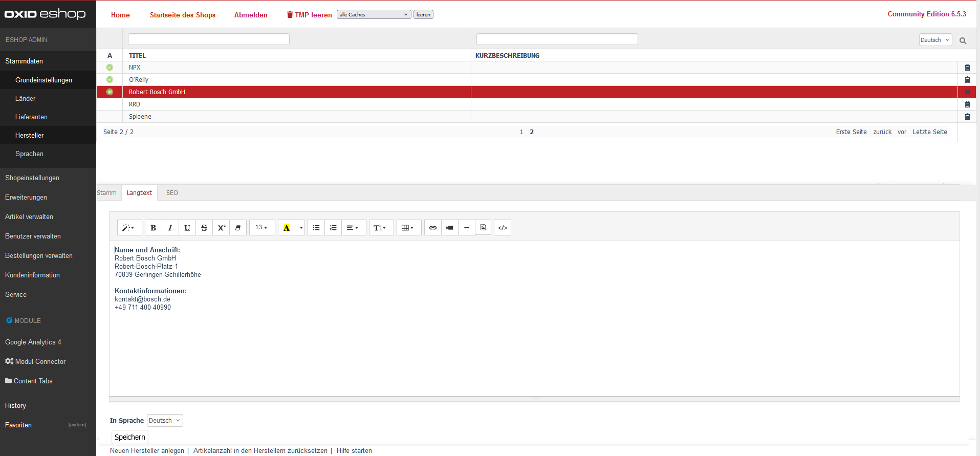Click the active status icon for NPX
Viewport: 980px width, 456px height.
[x=110, y=68]
